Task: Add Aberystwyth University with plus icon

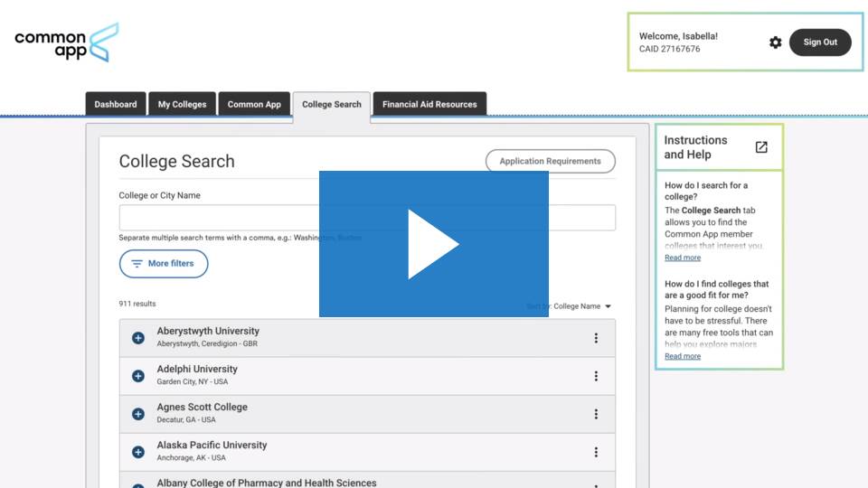Action: 138,338
